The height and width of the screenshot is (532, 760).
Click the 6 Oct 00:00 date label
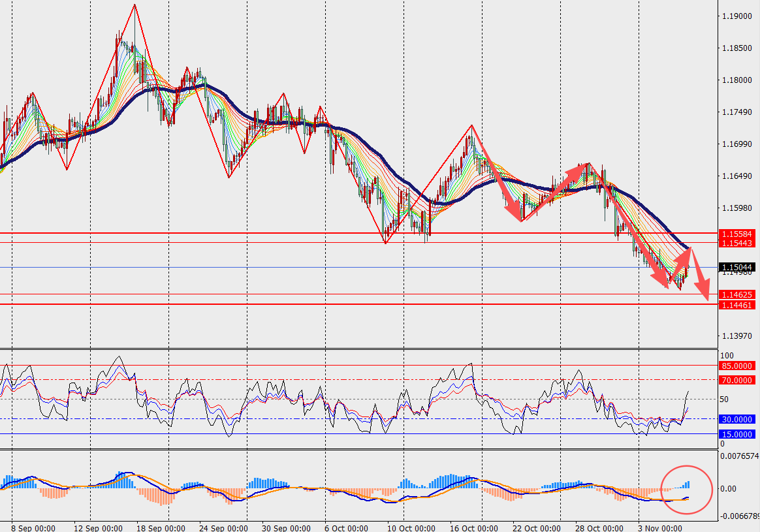[x=346, y=527]
